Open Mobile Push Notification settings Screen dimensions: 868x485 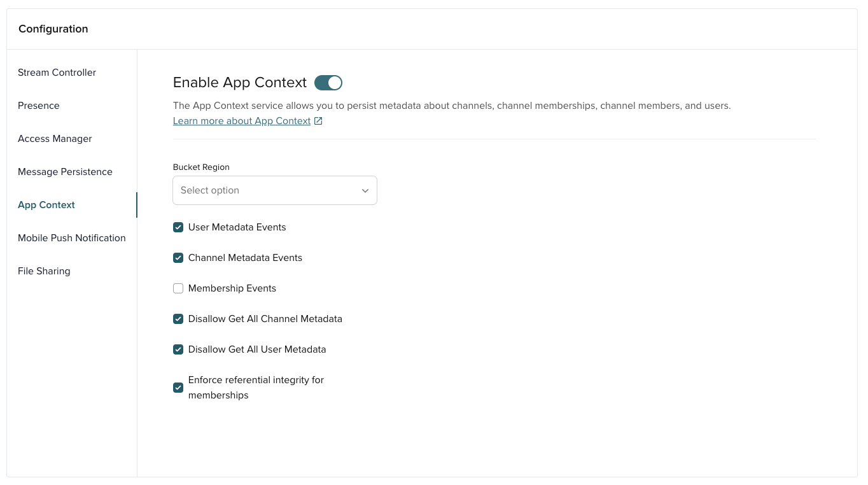[x=71, y=238]
